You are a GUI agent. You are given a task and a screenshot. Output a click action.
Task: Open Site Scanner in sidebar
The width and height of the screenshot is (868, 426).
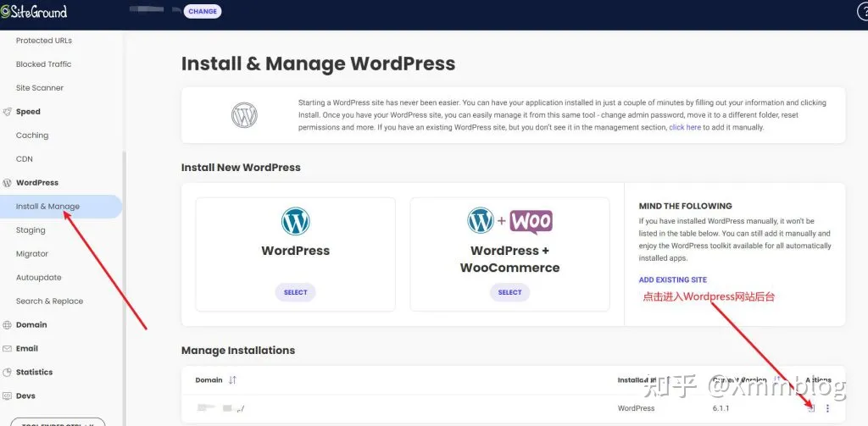[40, 88]
